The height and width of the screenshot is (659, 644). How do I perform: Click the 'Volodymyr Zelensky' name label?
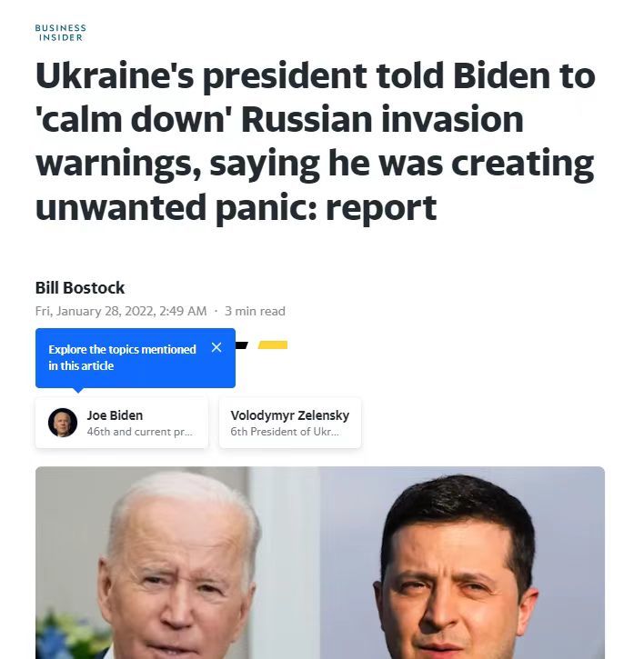click(x=290, y=415)
